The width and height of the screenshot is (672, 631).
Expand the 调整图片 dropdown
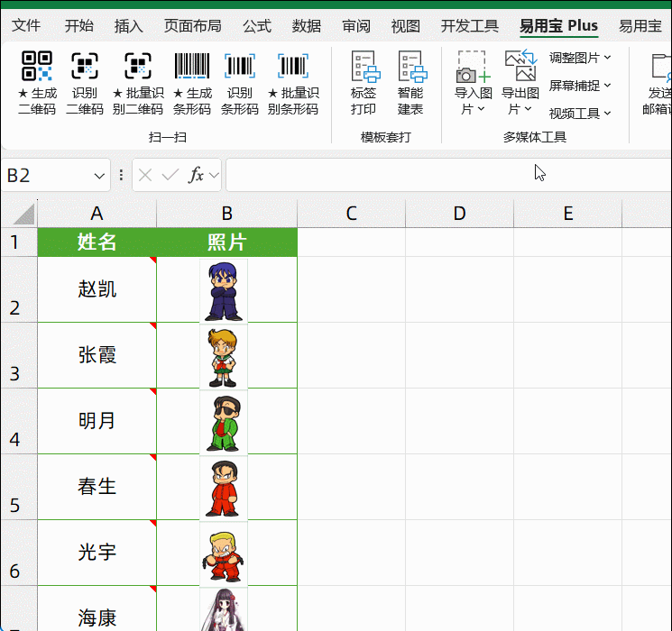580,58
